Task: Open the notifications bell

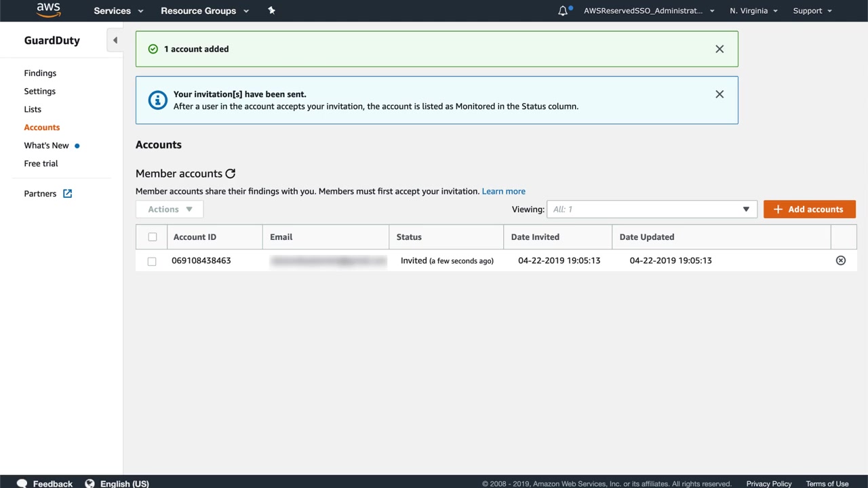Action: click(563, 11)
